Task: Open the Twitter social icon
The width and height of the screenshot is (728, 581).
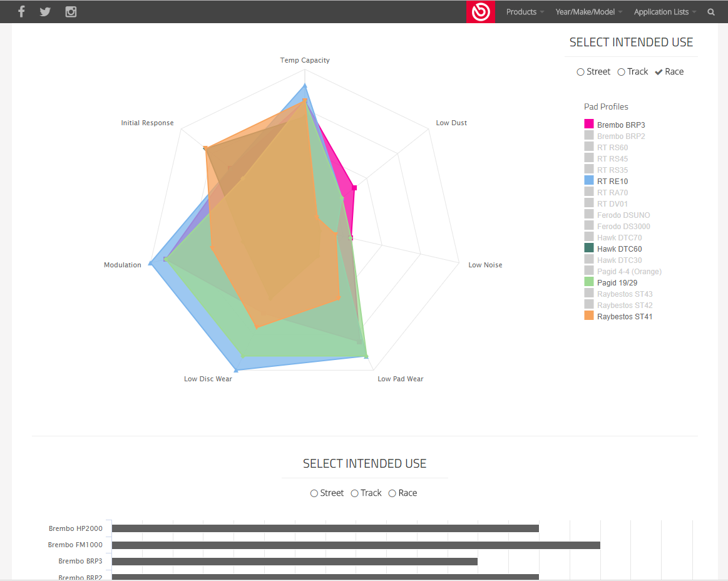Action: coord(45,12)
